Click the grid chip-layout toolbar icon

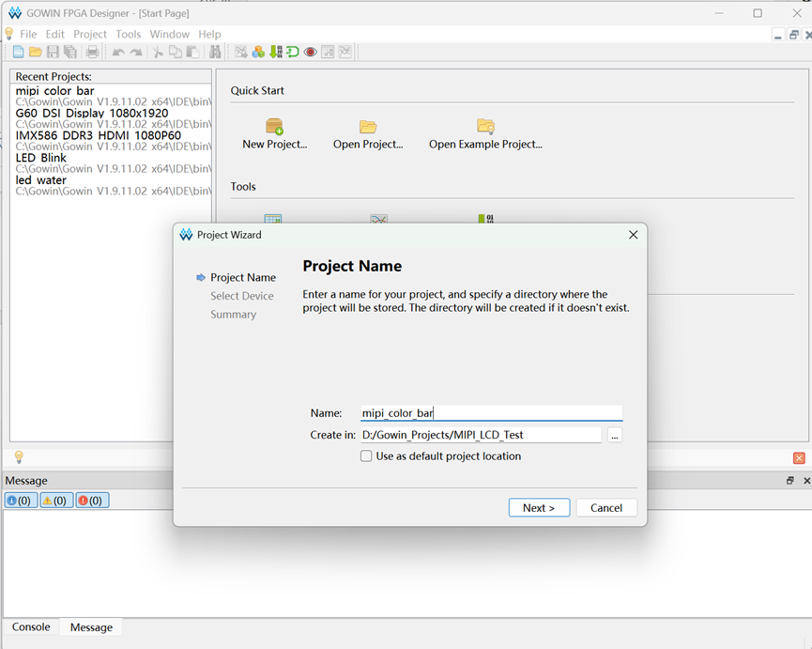point(328,52)
